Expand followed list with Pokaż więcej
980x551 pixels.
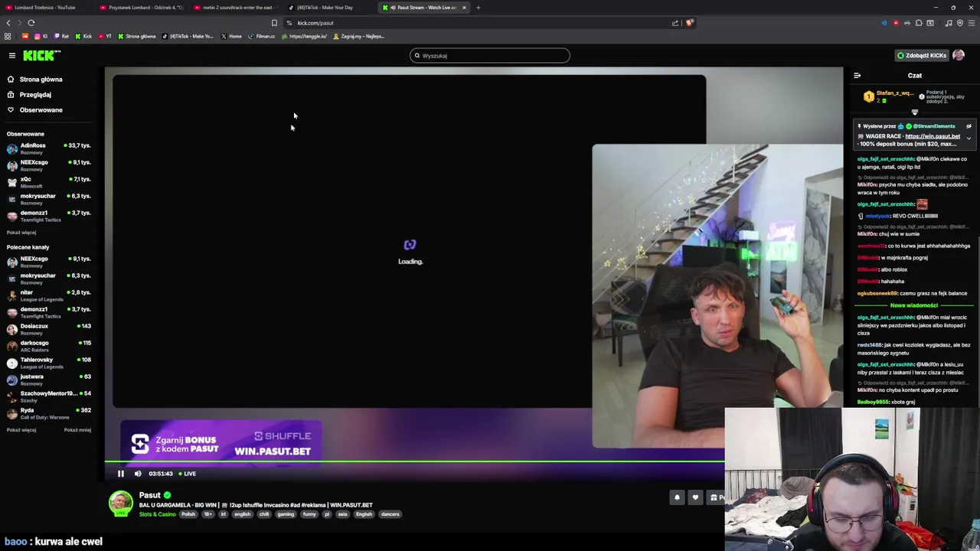21,233
